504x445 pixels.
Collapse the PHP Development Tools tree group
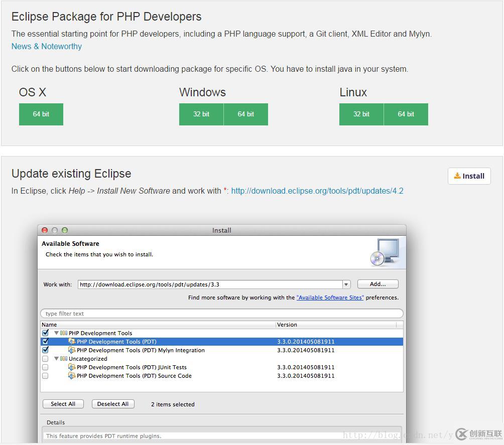coord(56,333)
